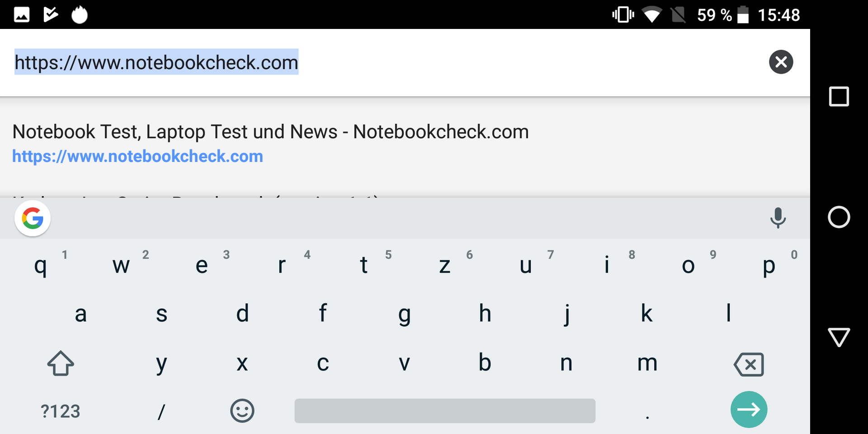The height and width of the screenshot is (434, 868).
Task: Tap the highlighted URL in the address bar
Action: click(x=156, y=62)
